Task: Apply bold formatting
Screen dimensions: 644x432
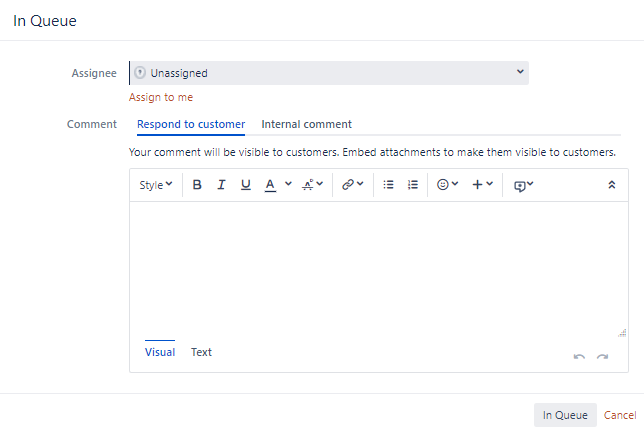Action: [x=197, y=185]
